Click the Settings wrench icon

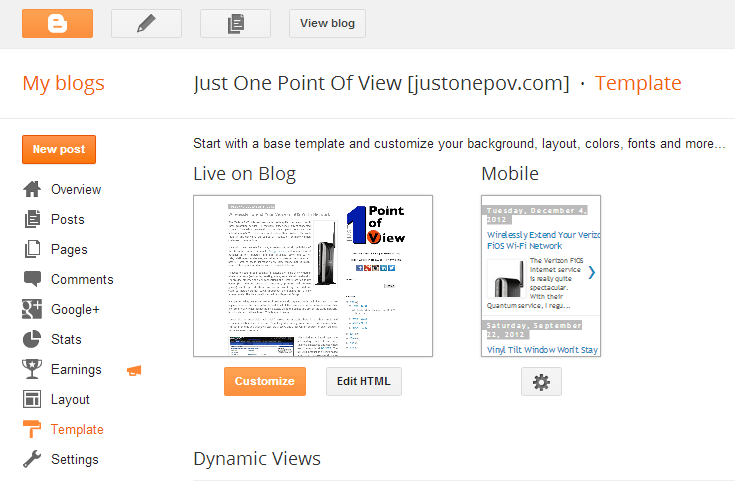[x=32, y=459]
